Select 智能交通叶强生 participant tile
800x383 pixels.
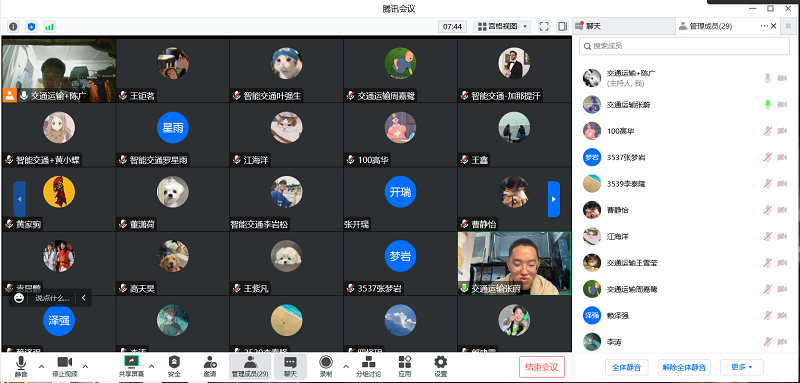click(286, 71)
